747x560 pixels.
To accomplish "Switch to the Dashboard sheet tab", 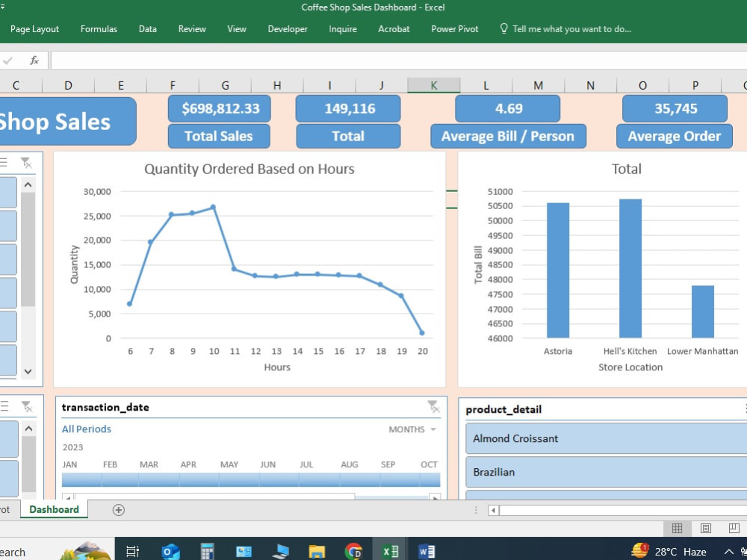I will pyautogui.click(x=54, y=509).
